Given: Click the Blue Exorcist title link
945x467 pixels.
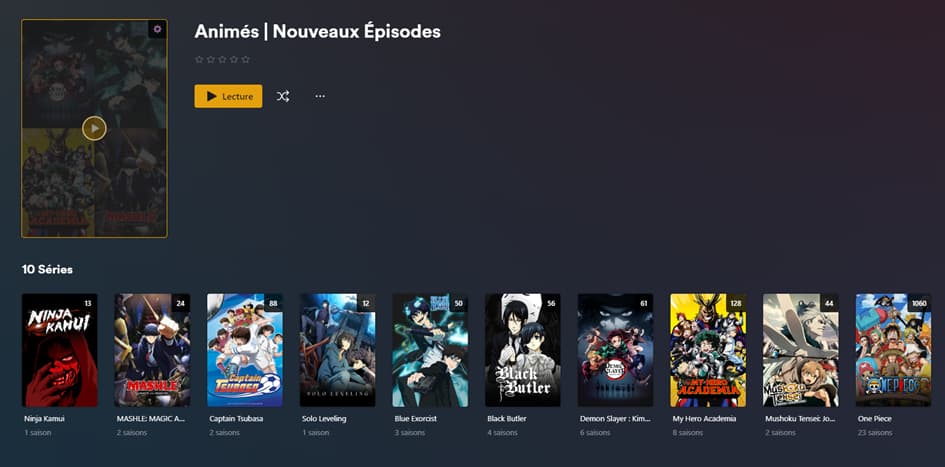Looking at the screenshot, I should [x=416, y=418].
